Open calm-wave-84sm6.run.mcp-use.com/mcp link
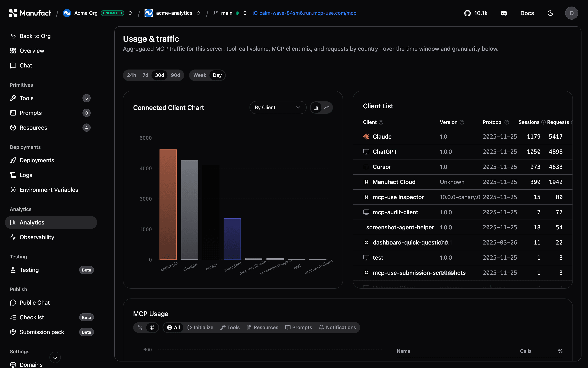 [304, 13]
